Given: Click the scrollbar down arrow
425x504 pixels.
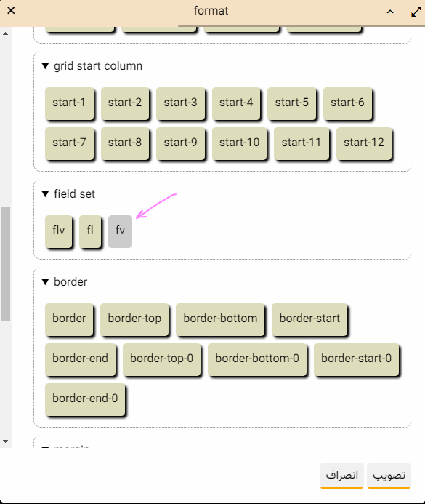Looking at the screenshot, I should pyautogui.click(x=6, y=441).
